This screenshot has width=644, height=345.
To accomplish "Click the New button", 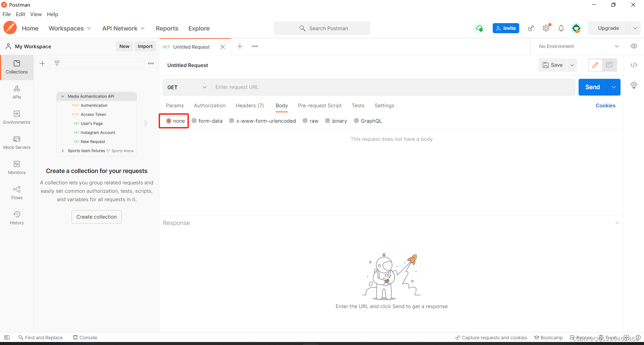I will [x=124, y=46].
